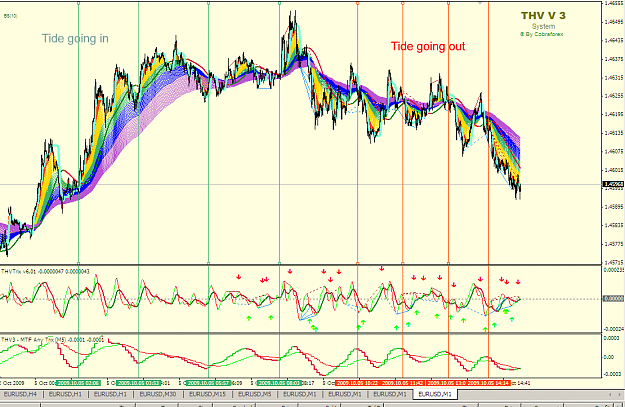This screenshot has width=625, height=407.
Task: Click the THV3 - MTF Any Trix label
Action: [52, 340]
